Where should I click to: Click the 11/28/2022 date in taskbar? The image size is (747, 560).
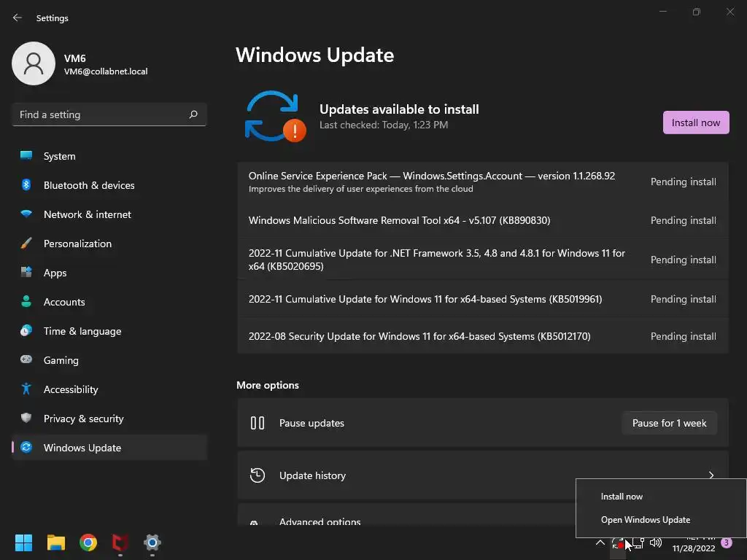[x=694, y=548]
